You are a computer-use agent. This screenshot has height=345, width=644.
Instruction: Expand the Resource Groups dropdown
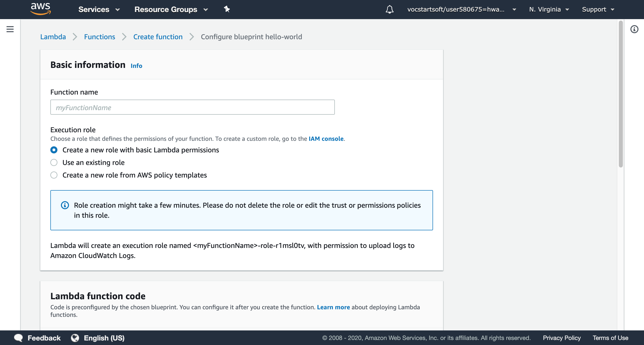pos(171,10)
